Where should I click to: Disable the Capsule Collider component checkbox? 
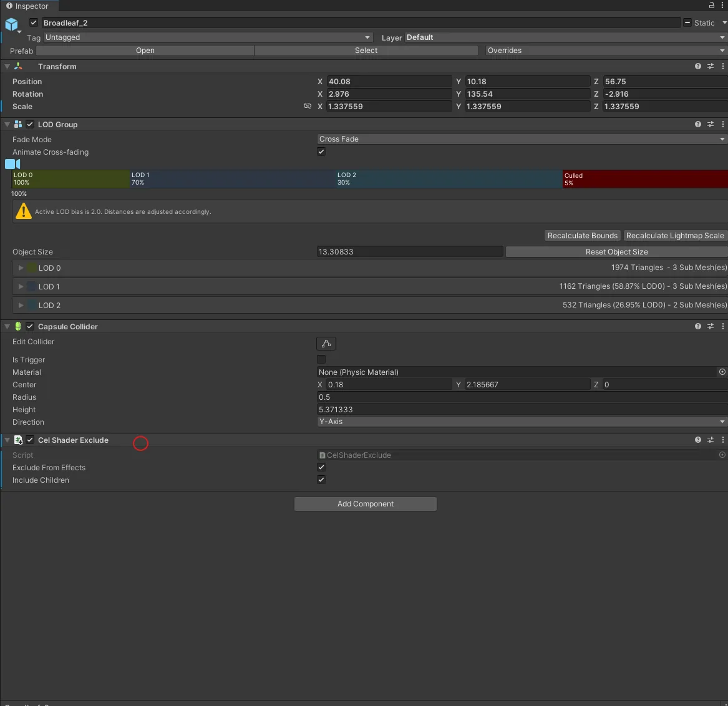pos(30,326)
